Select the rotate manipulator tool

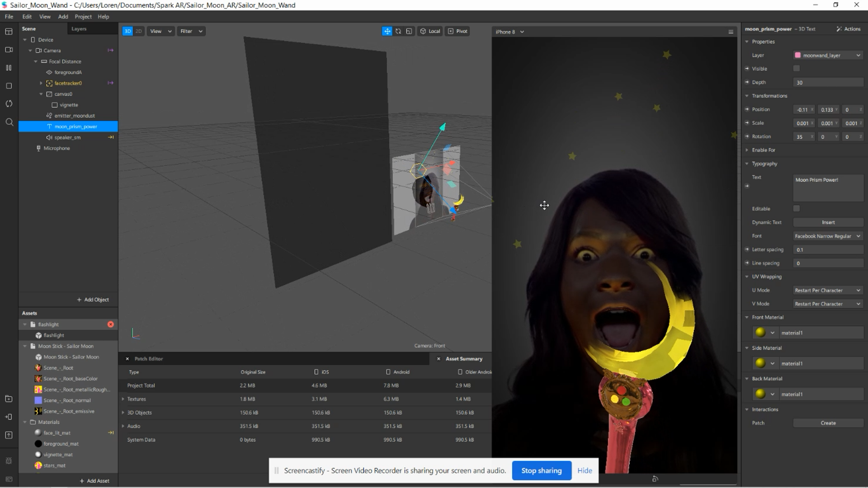coord(398,31)
